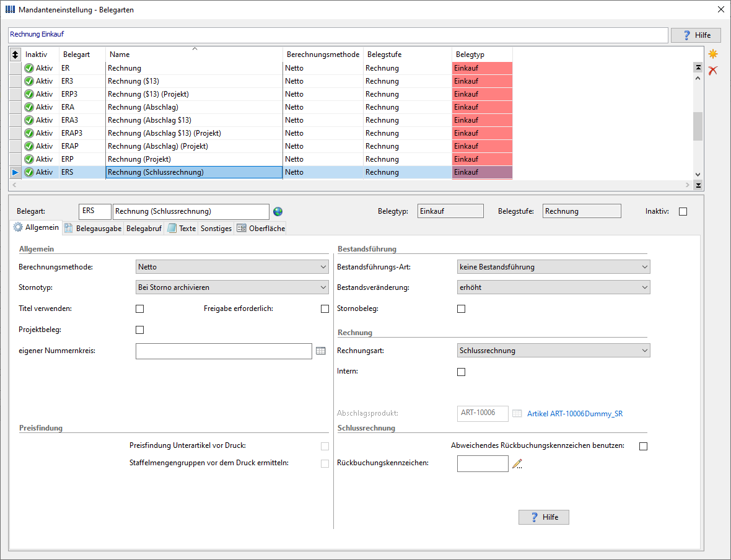
Task: Click the sort arrows icon in table header corner
Action: pos(15,55)
